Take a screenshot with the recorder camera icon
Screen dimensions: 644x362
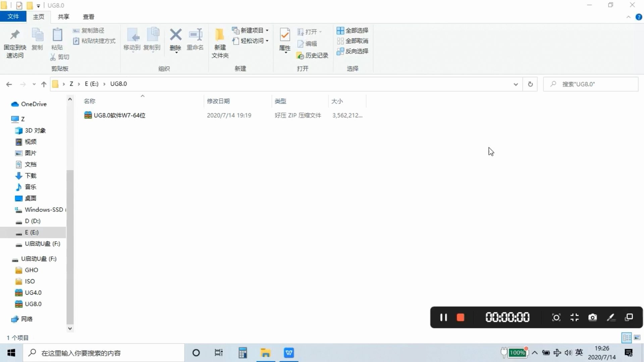coord(592,317)
